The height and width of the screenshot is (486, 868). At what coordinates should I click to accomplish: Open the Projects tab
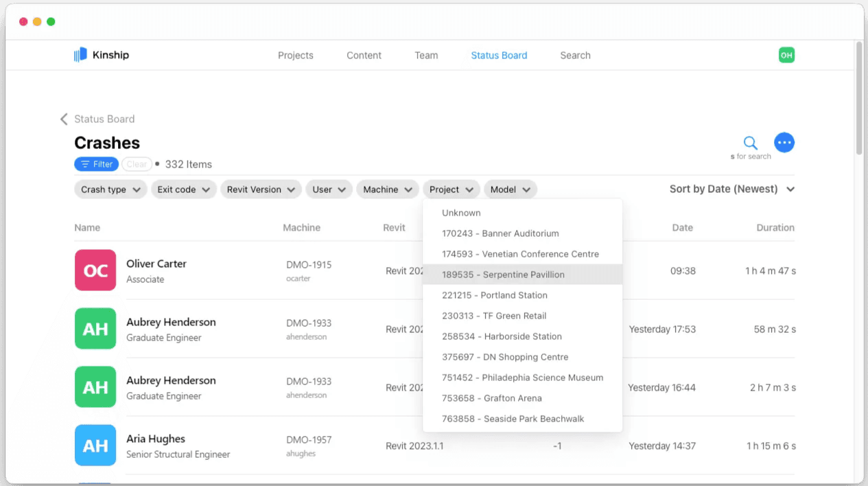pyautogui.click(x=296, y=56)
